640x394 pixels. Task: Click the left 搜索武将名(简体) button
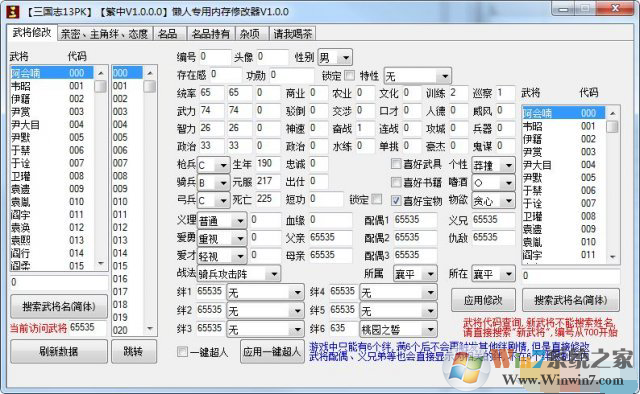click(x=59, y=306)
